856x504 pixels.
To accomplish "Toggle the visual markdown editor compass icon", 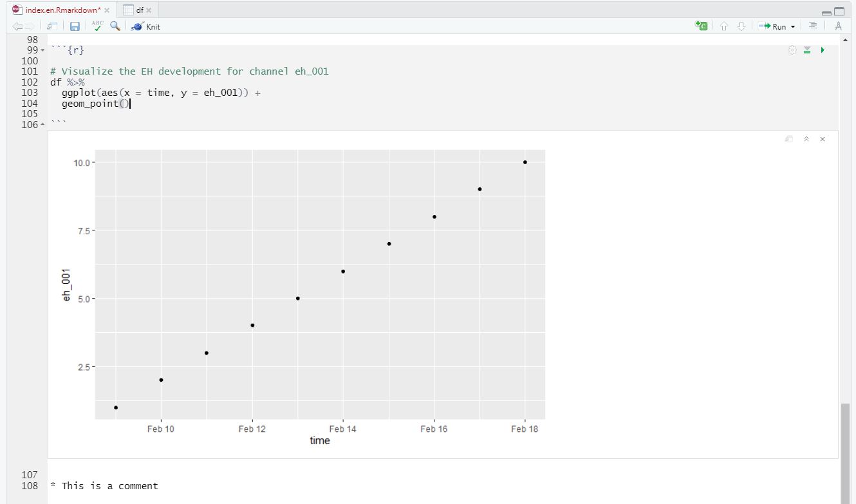I will tap(838, 26).
